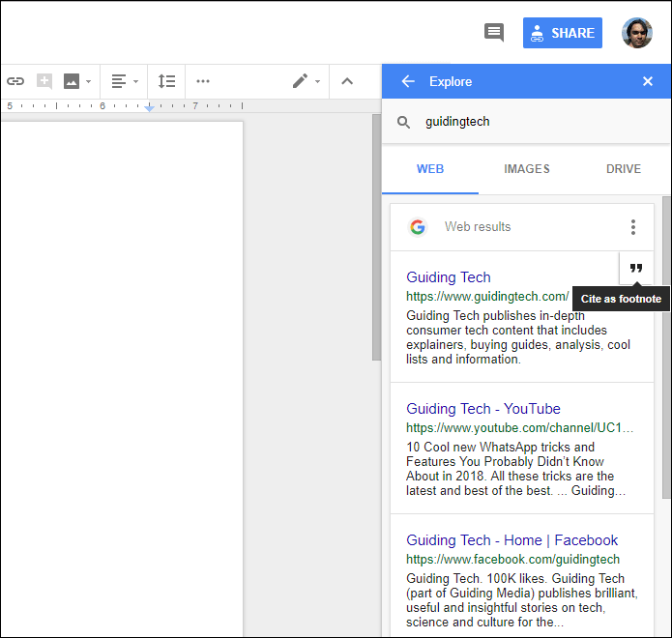
Task: Switch to the WEB tab
Action: click(x=430, y=169)
